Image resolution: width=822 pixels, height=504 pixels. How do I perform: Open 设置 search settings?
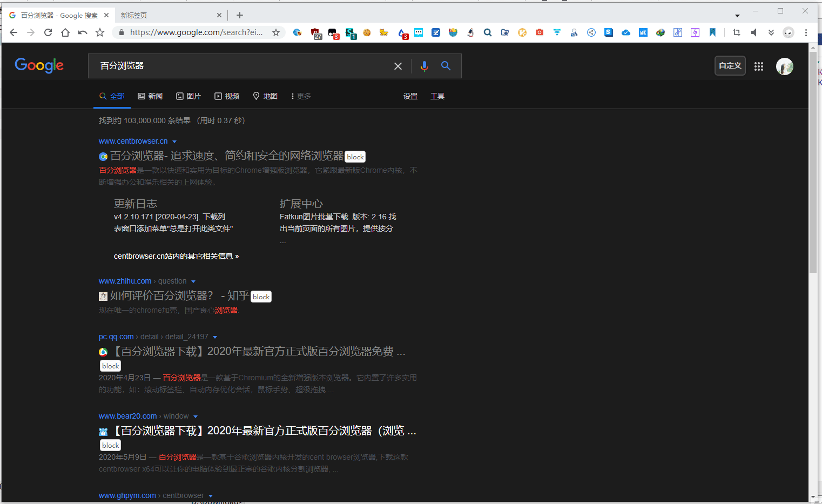[410, 96]
